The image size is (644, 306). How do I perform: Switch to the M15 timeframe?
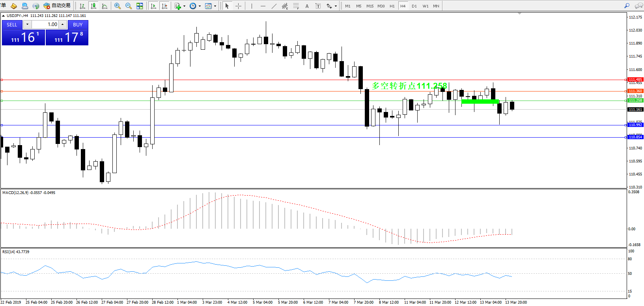370,6
